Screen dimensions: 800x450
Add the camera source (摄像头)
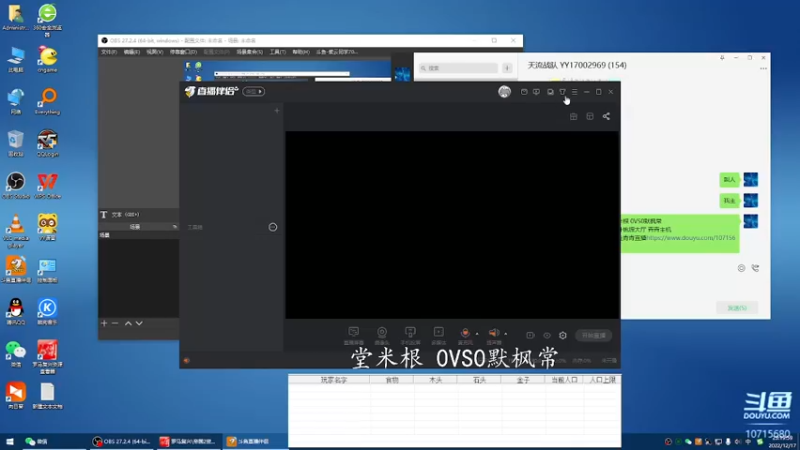(382, 335)
